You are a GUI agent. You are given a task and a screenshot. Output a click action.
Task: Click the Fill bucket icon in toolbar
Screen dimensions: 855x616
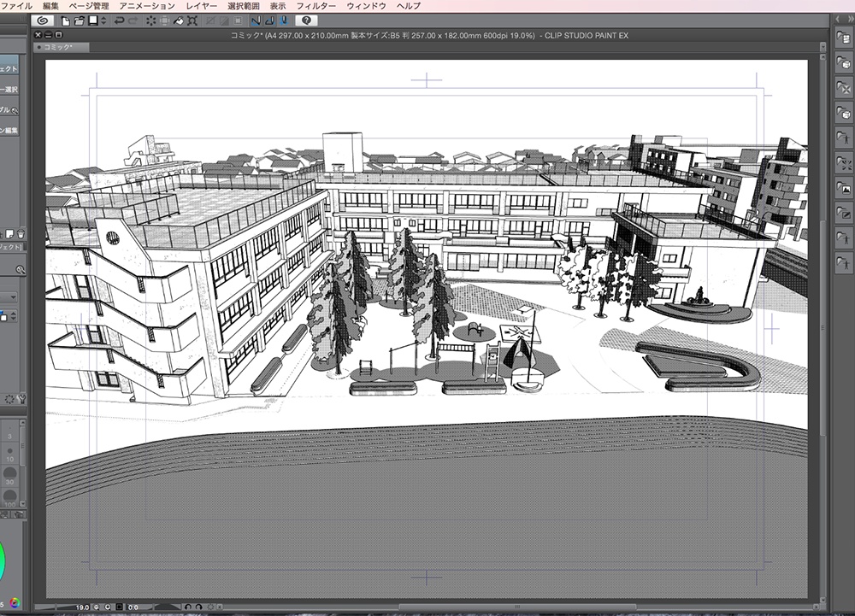179,20
